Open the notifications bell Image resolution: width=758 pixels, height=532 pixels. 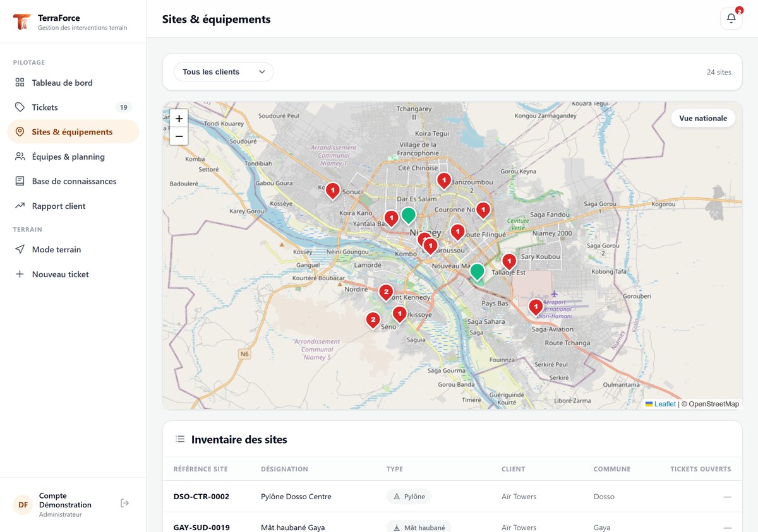[x=731, y=18]
